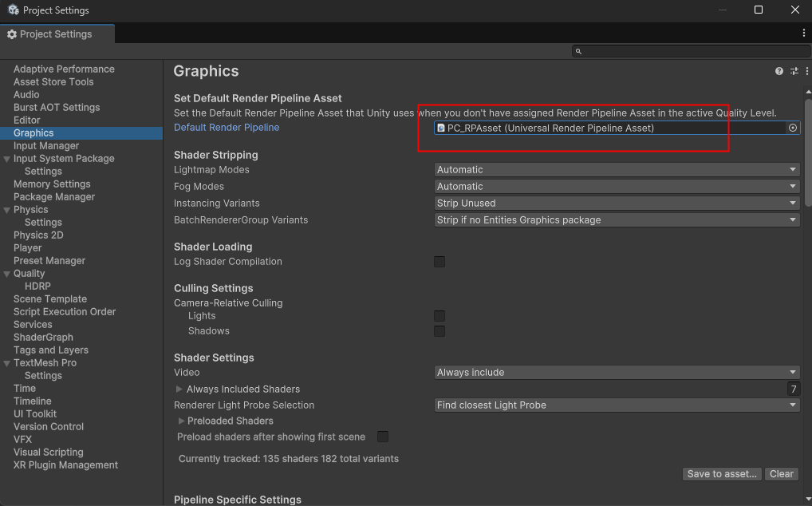Open Settings under TextMesh Pro

coord(43,375)
